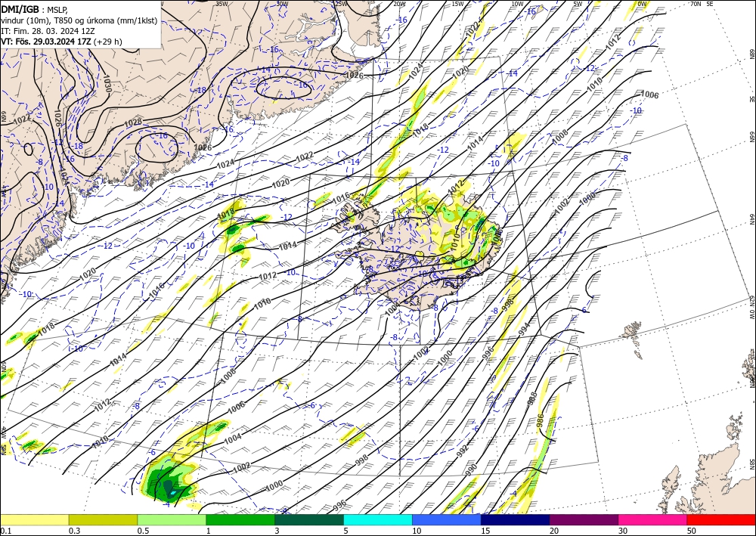Click the '988' isobar label
Viewport: 756px width, 536px height.
click(x=533, y=398)
